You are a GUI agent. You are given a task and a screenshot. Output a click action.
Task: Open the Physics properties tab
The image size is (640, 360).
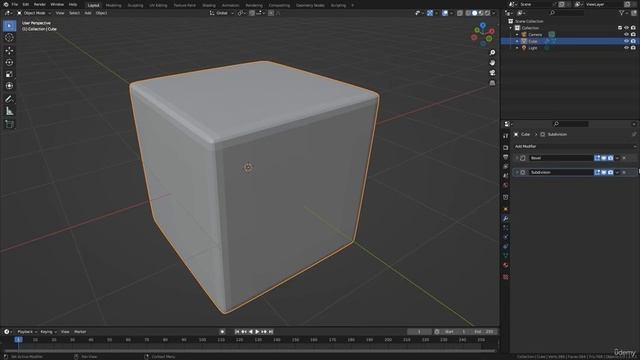point(506,237)
